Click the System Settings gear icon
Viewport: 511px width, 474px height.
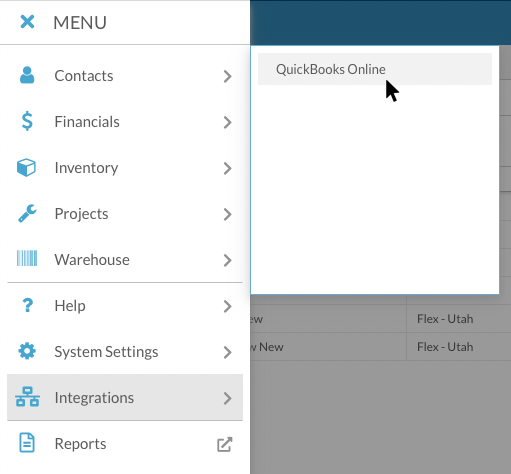pyautogui.click(x=27, y=351)
